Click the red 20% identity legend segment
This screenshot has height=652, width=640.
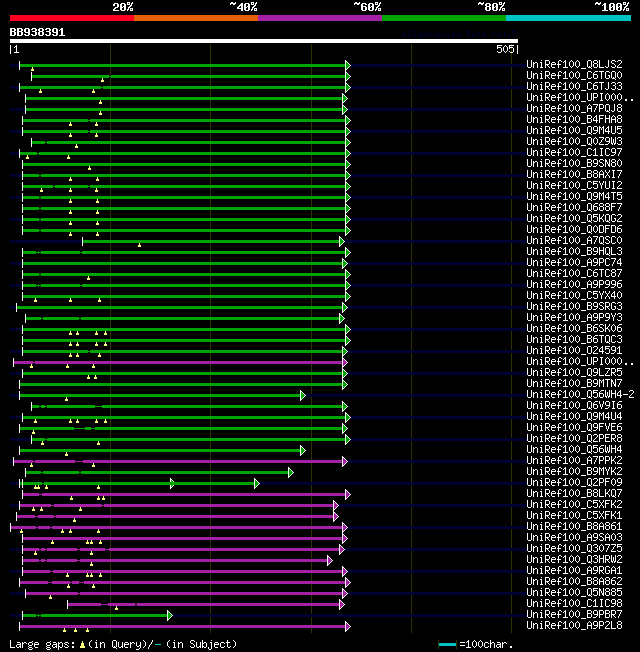[72, 18]
